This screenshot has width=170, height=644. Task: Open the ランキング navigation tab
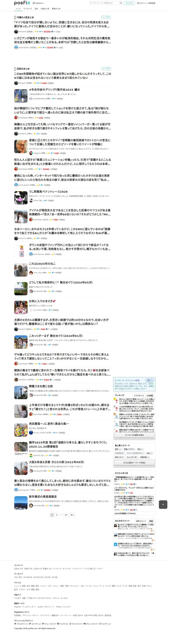coord(28,9)
